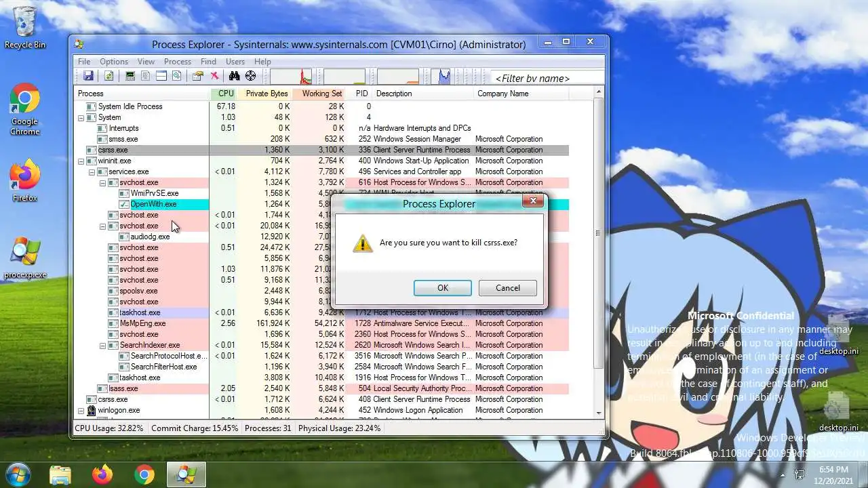This screenshot has height=488, width=868.
Task: Collapse the svchost.exe node above audiodg.exe
Action: click(103, 226)
